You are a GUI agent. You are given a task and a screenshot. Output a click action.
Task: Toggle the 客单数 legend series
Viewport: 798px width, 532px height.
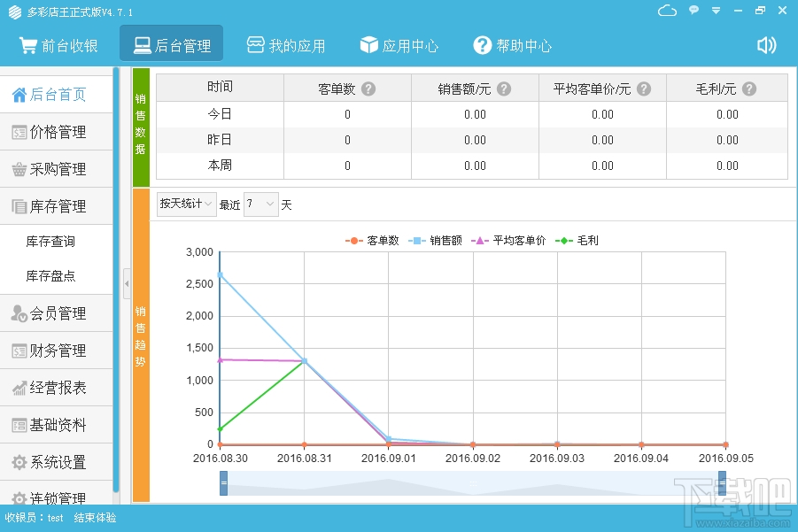pos(372,241)
